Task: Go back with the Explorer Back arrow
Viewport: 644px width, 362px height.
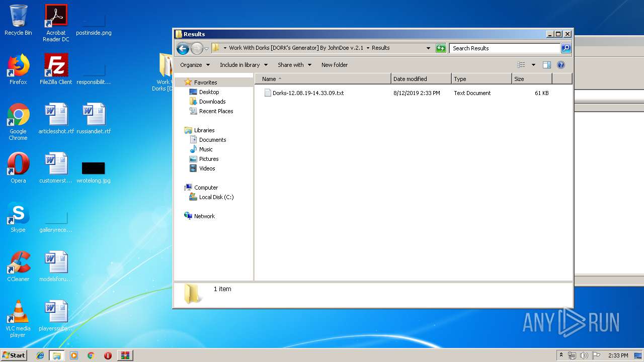Action: coord(183,48)
